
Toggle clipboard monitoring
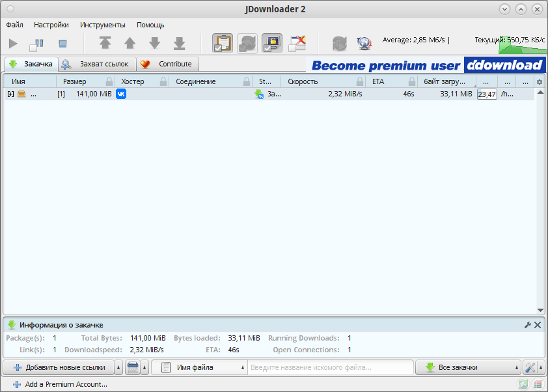223,44
